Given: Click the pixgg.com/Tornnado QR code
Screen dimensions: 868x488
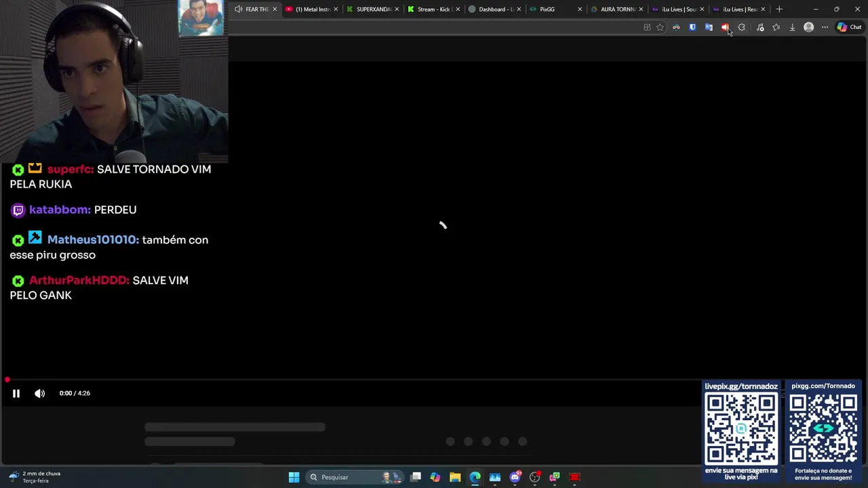Looking at the screenshot, I should click(x=823, y=429).
